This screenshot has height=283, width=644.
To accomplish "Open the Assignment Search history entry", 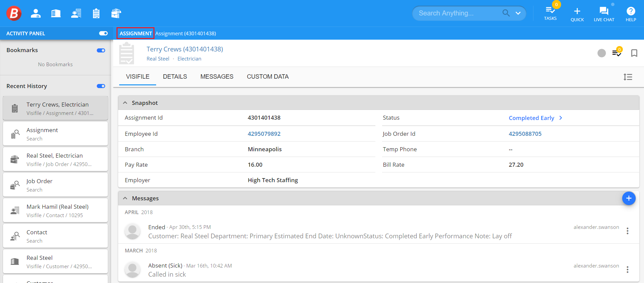I will (x=55, y=134).
